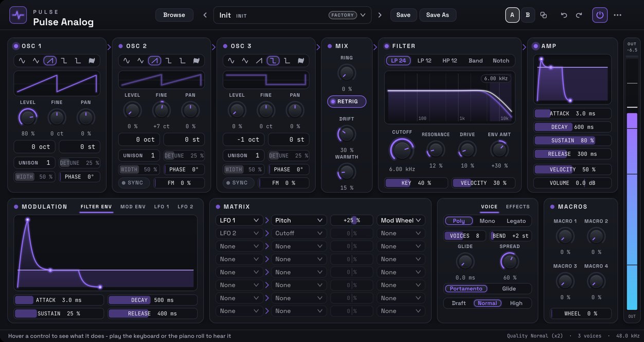Open the Cutoff destination dropdown
644x342 pixels.
299,233
